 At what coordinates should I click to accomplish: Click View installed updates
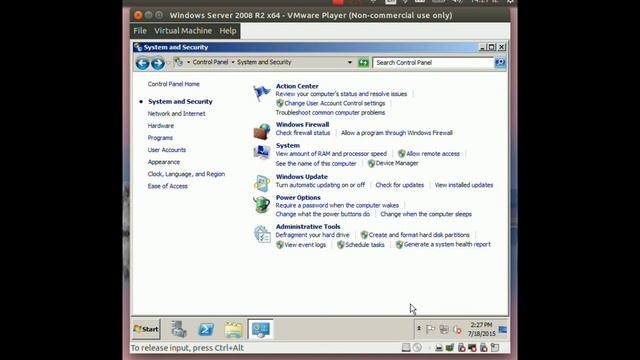click(x=464, y=185)
